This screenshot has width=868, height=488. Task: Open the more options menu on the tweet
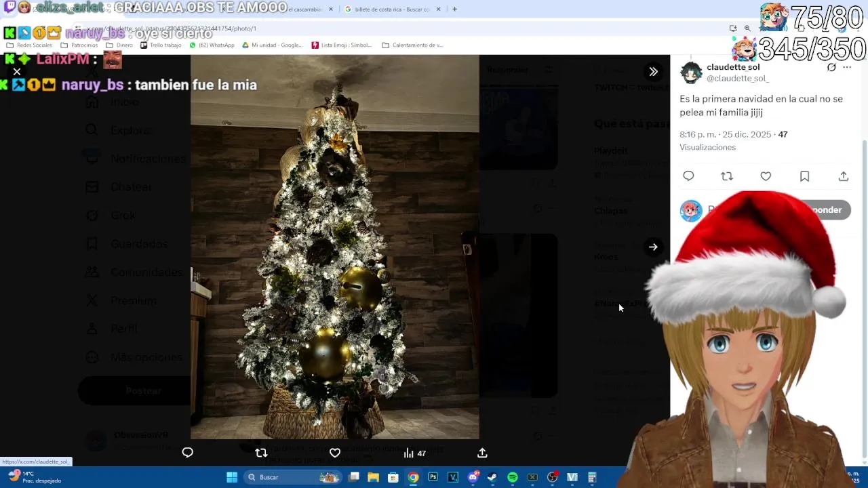coord(847,68)
